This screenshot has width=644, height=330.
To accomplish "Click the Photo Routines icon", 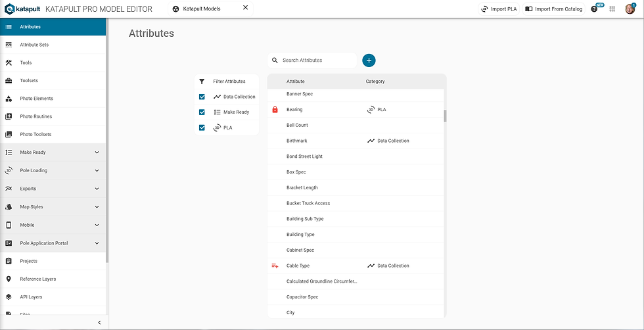I will coord(9,116).
